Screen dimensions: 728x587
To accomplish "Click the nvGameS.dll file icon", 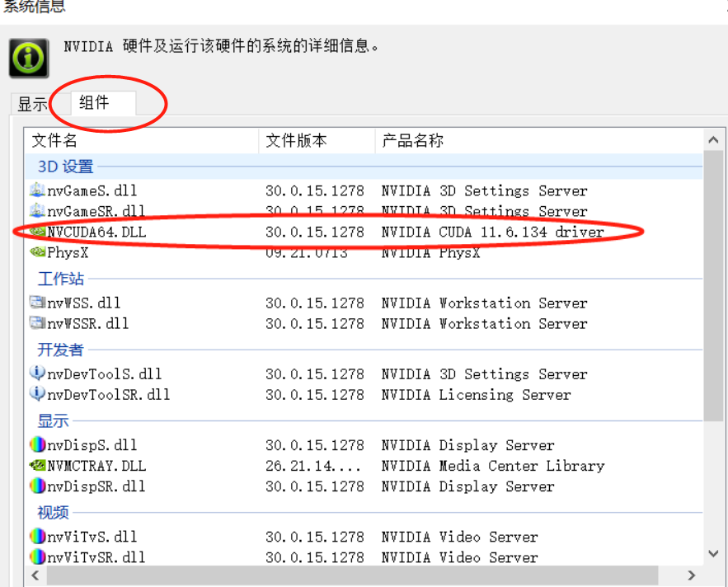I will 37,190.
